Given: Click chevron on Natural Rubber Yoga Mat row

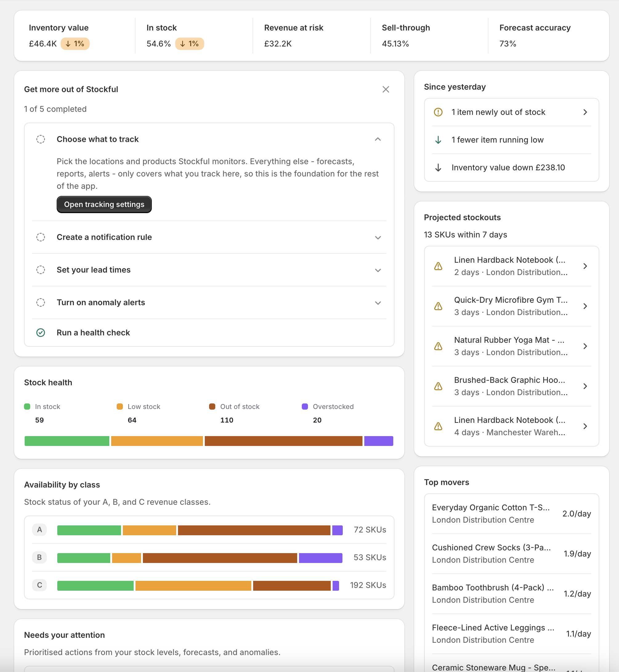Looking at the screenshot, I should 585,346.
